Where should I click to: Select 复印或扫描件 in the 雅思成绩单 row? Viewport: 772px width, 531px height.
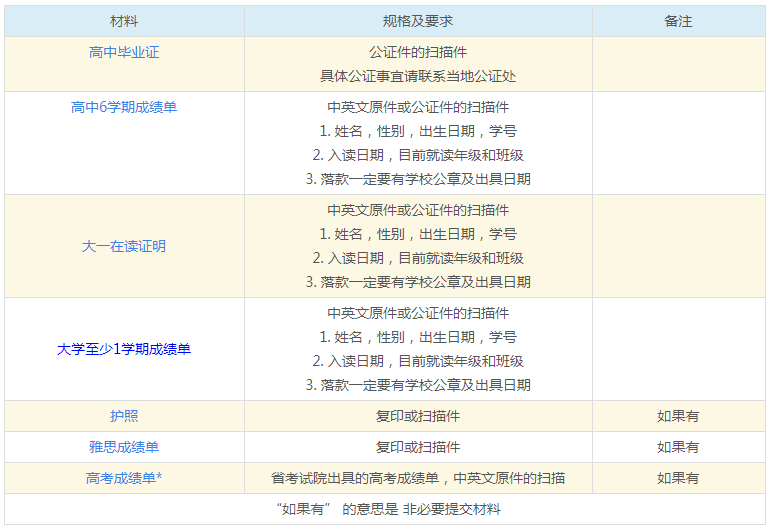click(418, 447)
